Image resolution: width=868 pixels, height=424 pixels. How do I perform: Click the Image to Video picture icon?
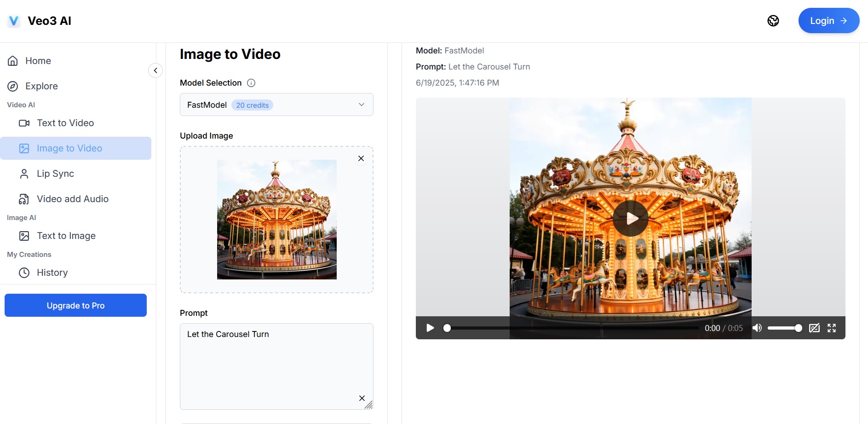click(24, 148)
